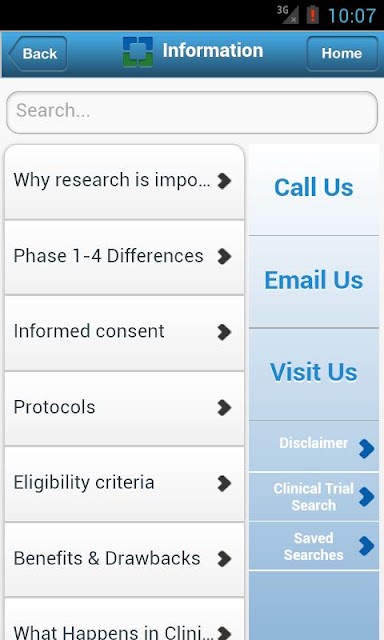The width and height of the screenshot is (384, 640).
Task: Tap the Cleveland Clinic logo icon
Action: (x=138, y=52)
